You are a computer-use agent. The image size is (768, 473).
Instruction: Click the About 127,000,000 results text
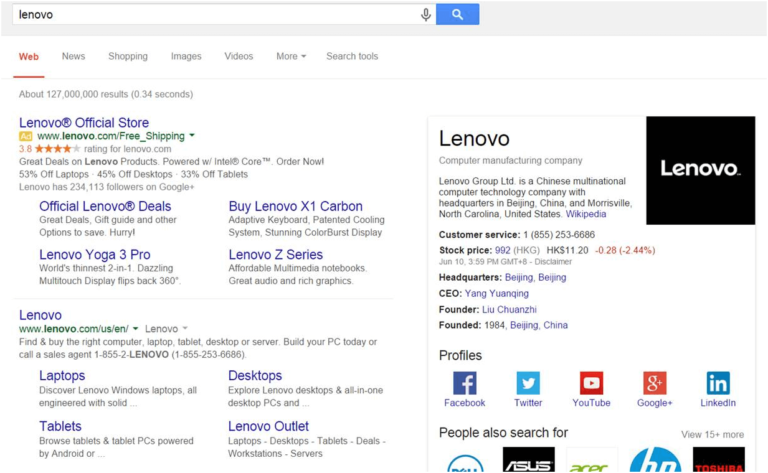(x=106, y=94)
